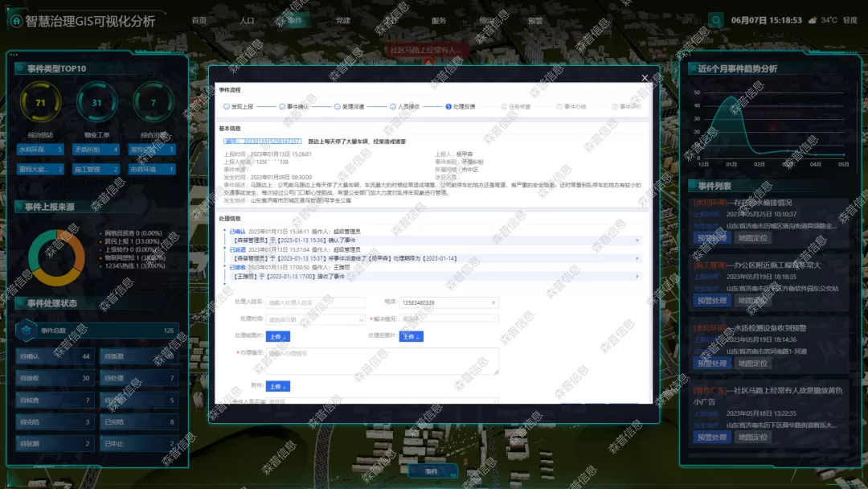Screen dimensions: 868x489
Task: Click the 待确认 44 status tile
Action: click(x=55, y=356)
